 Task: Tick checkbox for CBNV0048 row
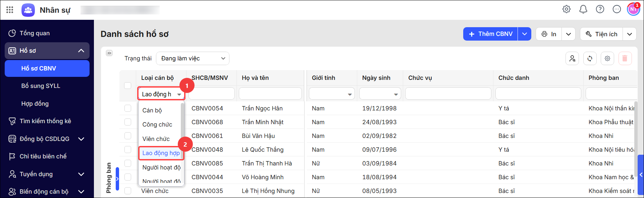pos(128,150)
